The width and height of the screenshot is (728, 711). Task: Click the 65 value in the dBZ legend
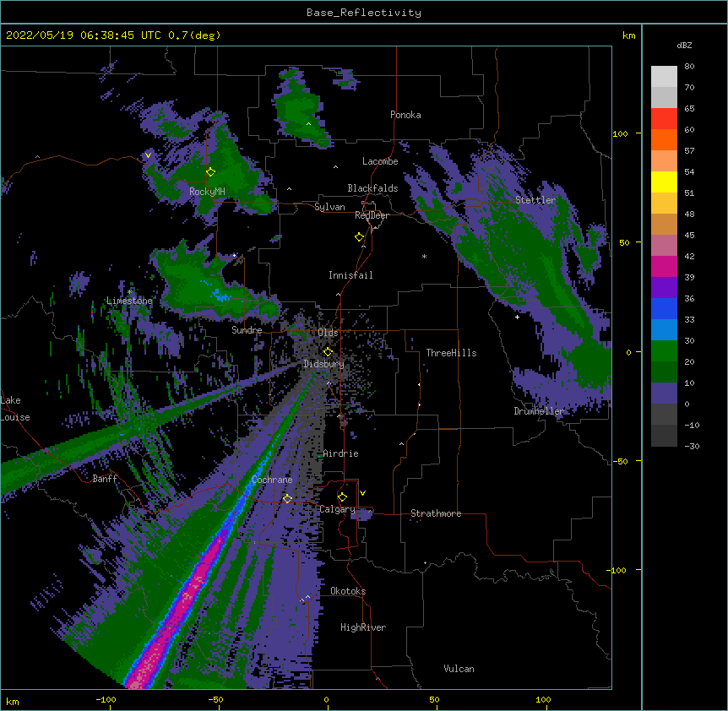[x=689, y=108]
